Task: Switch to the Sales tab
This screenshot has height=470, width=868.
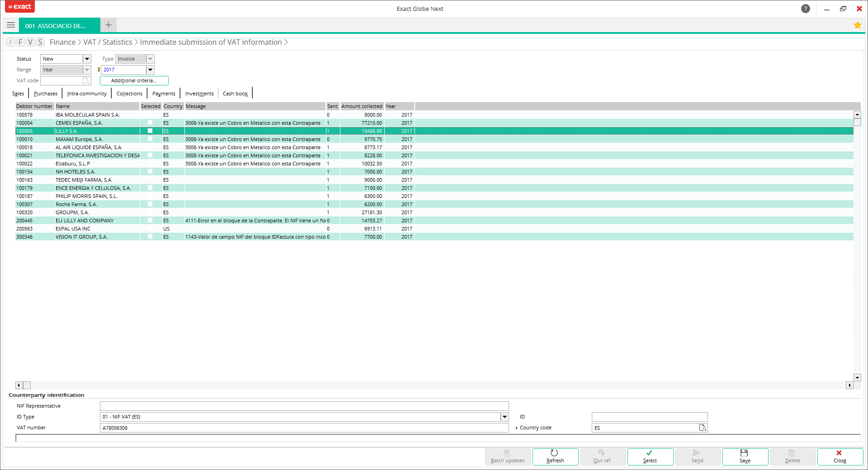Action: pyautogui.click(x=18, y=94)
